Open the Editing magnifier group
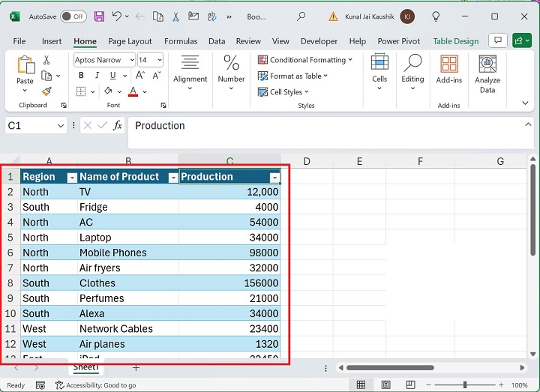Screen dimensions: 540x392 412,62
